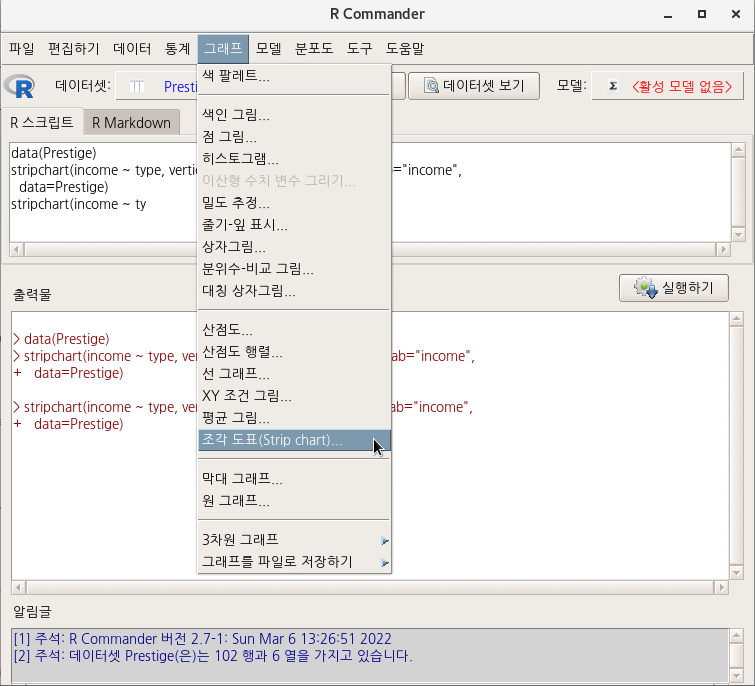Choose 원 그래프... menu entry
The image size is (755, 686).
pos(294,501)
